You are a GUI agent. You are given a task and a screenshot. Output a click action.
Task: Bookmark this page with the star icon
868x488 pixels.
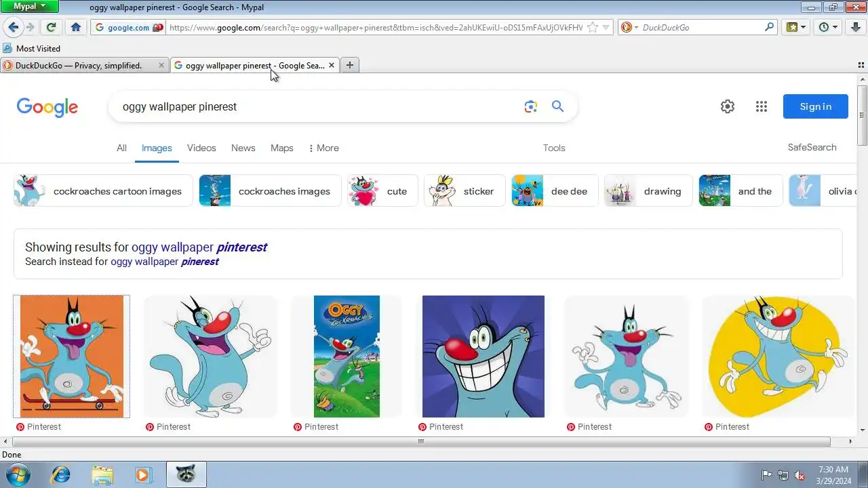click(x=592, y=28)
